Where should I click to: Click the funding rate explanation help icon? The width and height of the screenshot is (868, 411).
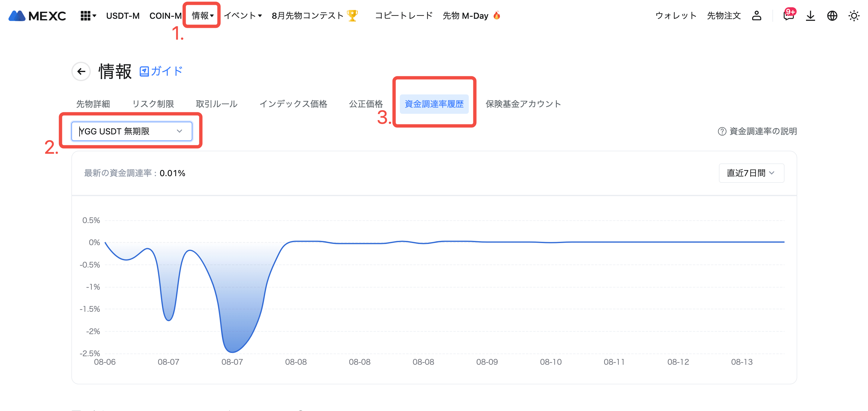[722, 131]
